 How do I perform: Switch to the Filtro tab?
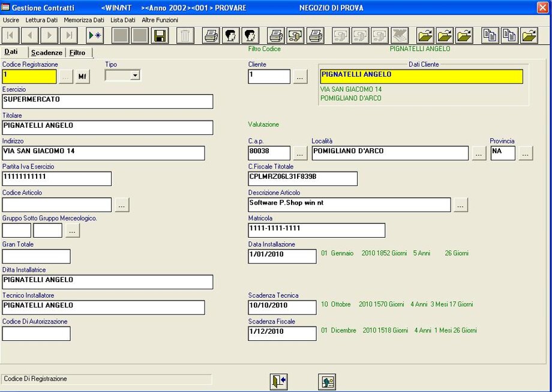[77, 53]
